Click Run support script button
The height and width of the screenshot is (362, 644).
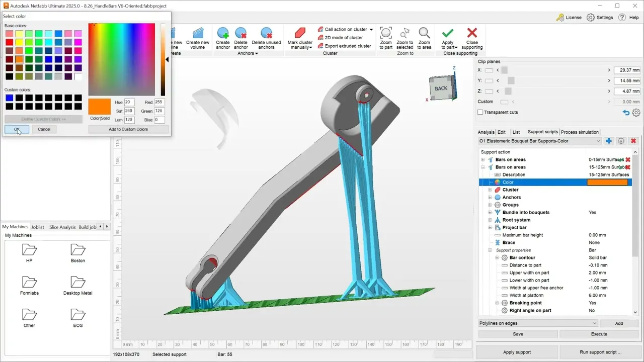[x=600, y=352]
